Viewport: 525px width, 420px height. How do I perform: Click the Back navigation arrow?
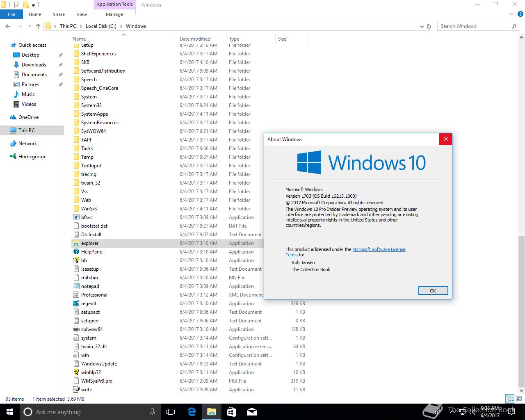point(8,26)
